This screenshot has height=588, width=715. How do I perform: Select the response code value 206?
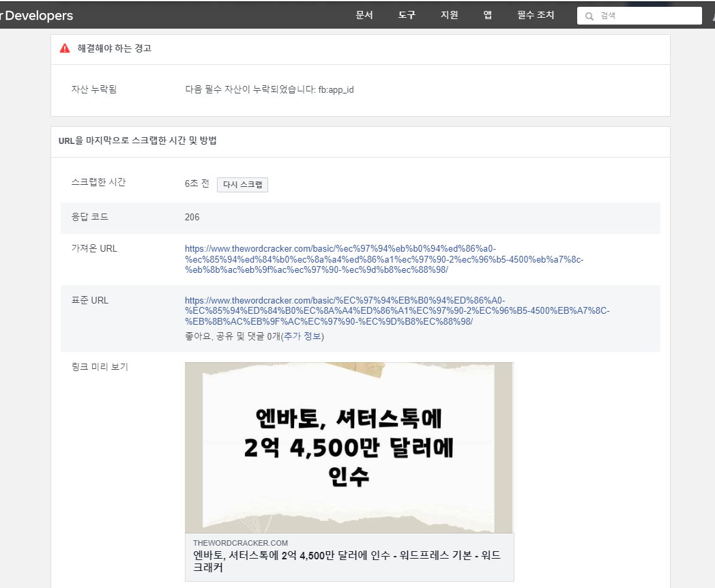point(192,217)
